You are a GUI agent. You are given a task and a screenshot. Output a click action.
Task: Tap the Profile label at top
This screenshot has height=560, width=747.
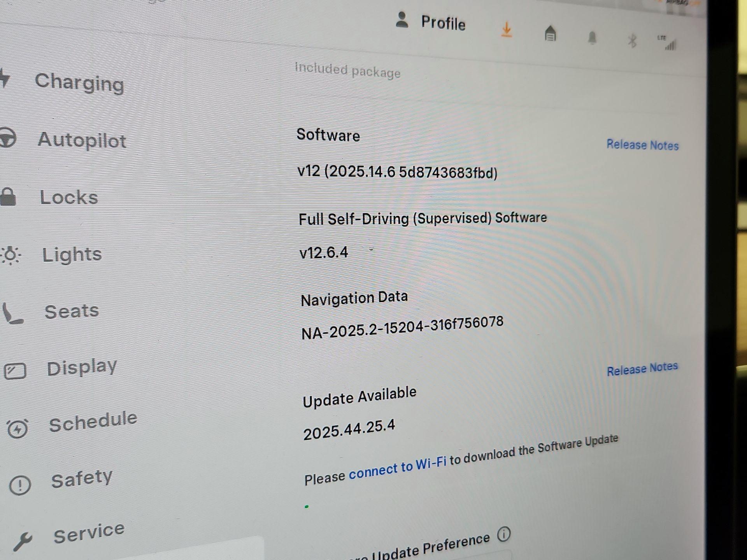click(443, 23)
